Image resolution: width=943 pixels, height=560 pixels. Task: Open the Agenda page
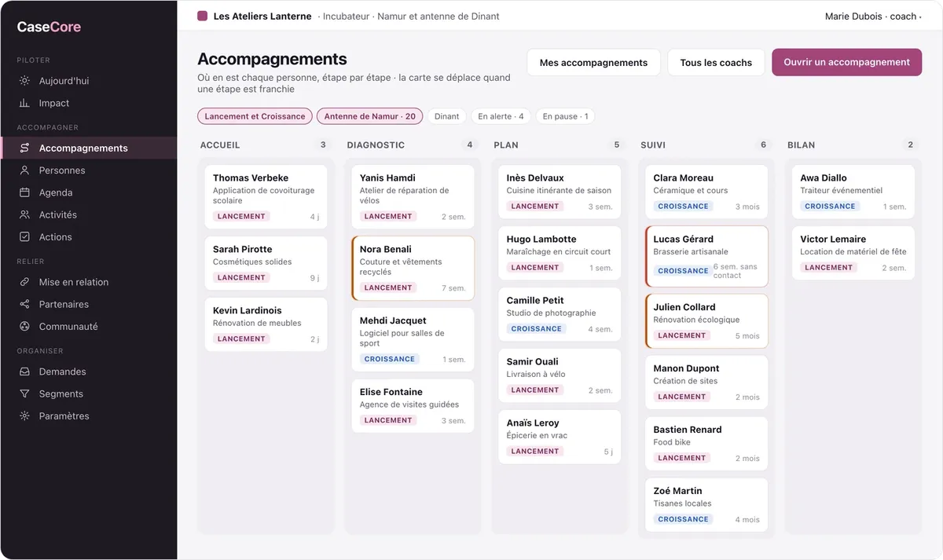click(88, 192)
